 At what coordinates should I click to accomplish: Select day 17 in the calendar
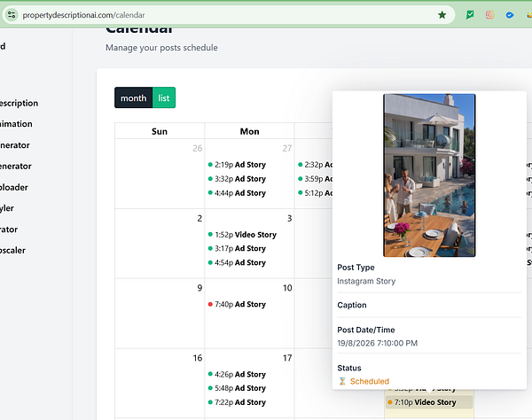point(287,358)
